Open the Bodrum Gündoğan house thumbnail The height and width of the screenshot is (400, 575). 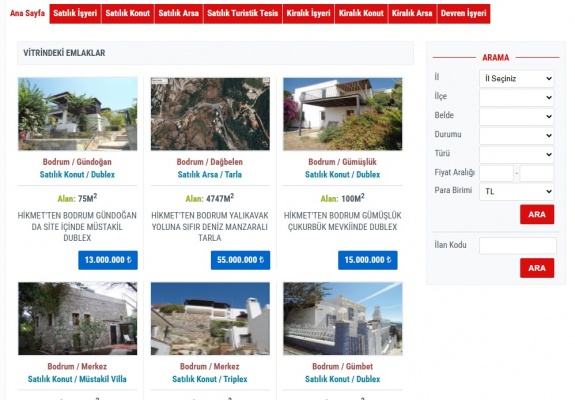point(78,114)
